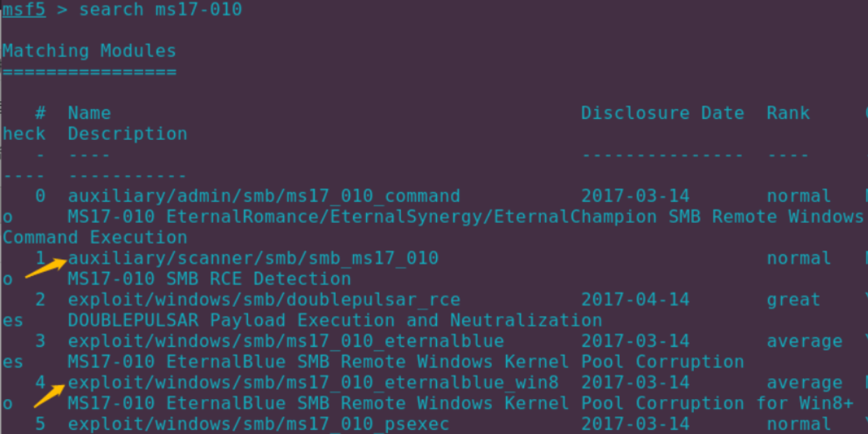Click the Description column header
This screenshot has height=434, width=868.
[x=127, y=134]
